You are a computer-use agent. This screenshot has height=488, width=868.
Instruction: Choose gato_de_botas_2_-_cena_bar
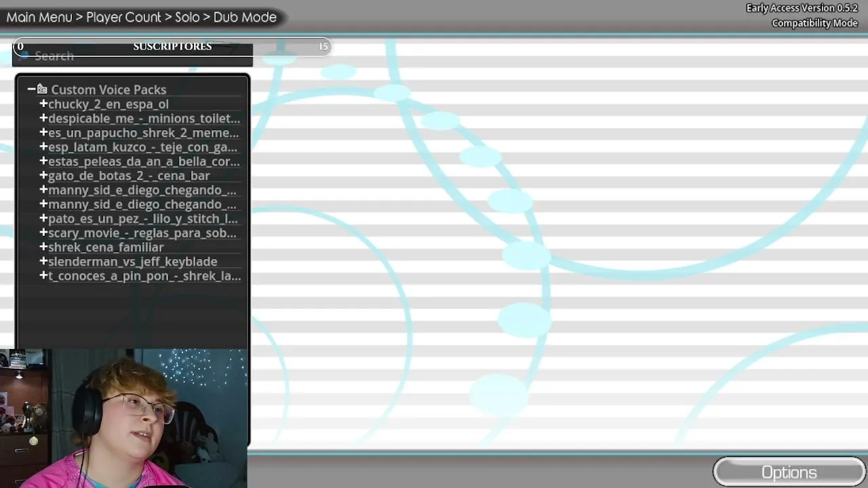click(x=129, y=176)
